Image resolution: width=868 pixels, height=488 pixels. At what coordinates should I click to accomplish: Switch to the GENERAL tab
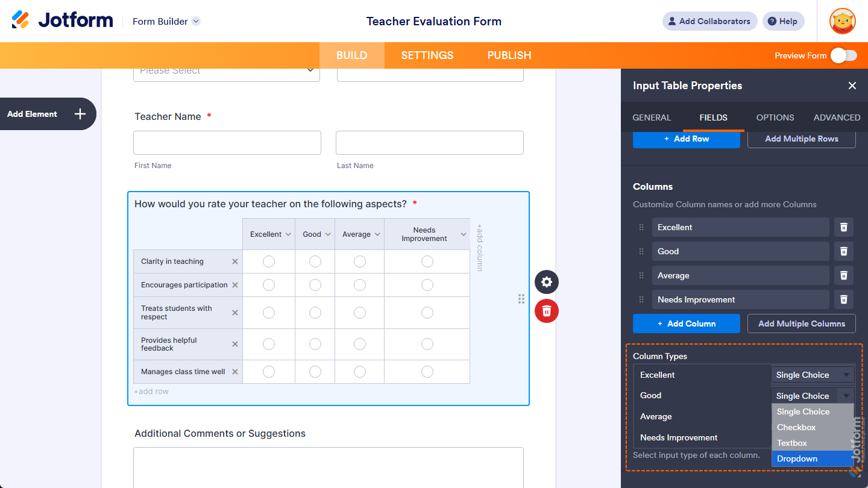(652, 117)
